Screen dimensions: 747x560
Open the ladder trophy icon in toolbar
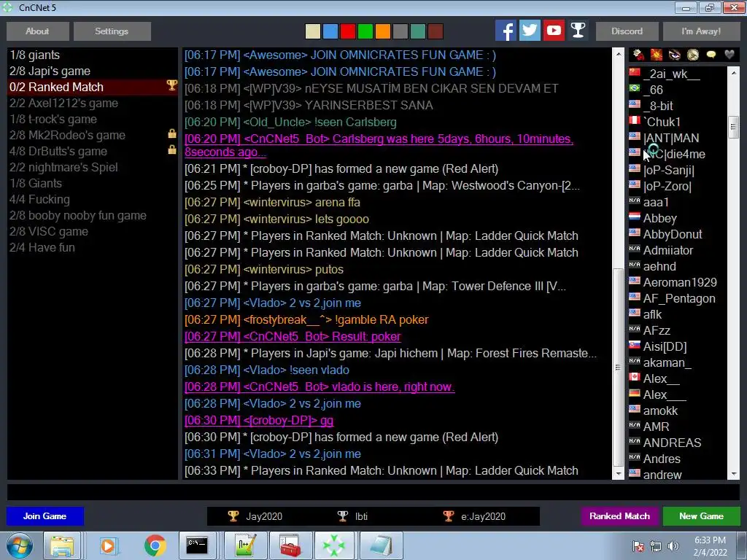coord(578,31)
